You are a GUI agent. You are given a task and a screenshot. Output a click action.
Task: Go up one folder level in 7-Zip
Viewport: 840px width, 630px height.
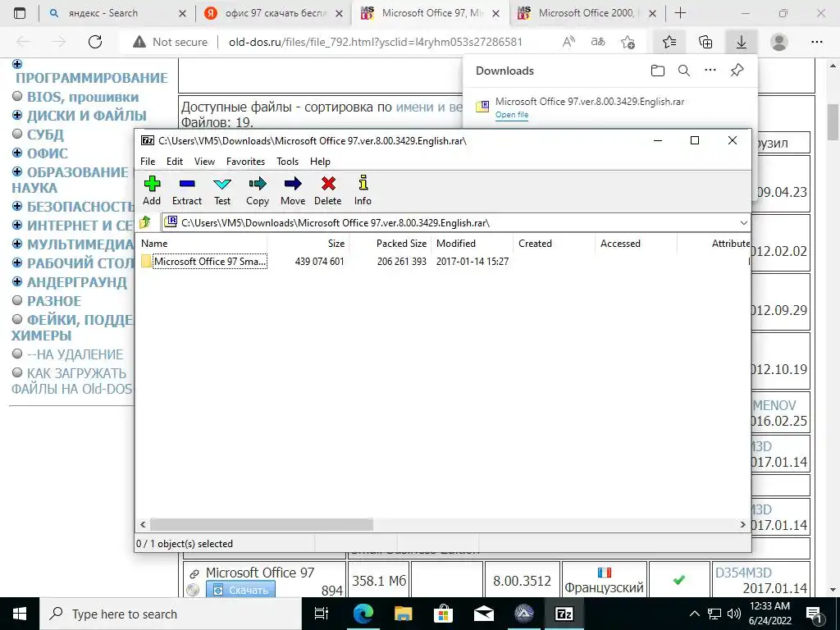[x=145, y=222]
